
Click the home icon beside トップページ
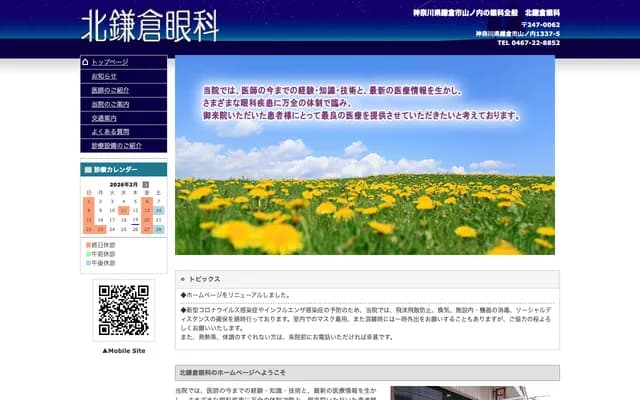coord(86,62)
